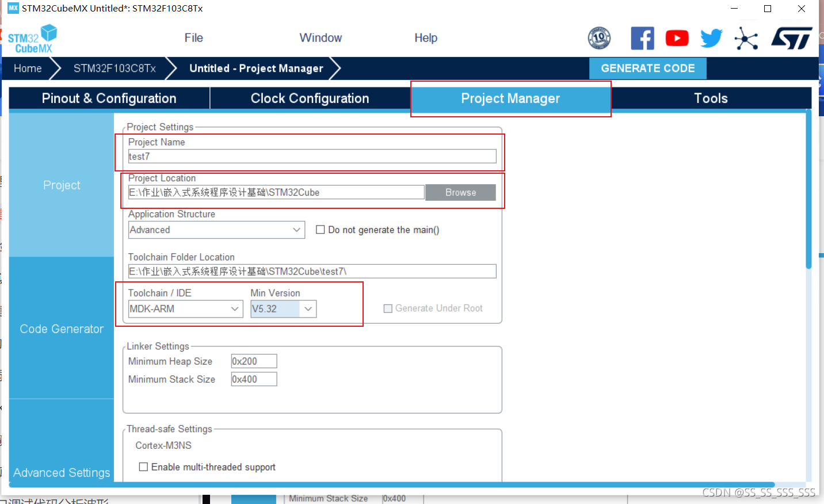Select Untitled - Project Manager breadcrumb
824x504 pixels.
[256, 68]
